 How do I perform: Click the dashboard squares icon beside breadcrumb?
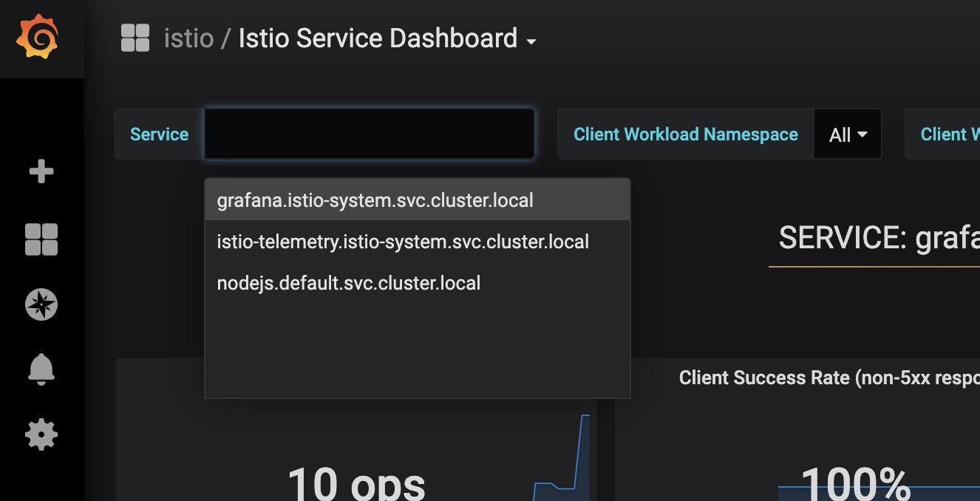coord(136,36)
